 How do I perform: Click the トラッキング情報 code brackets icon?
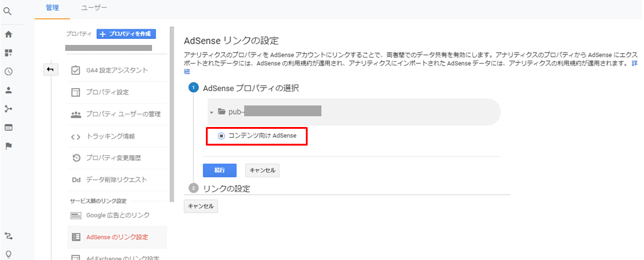point(75,137)
